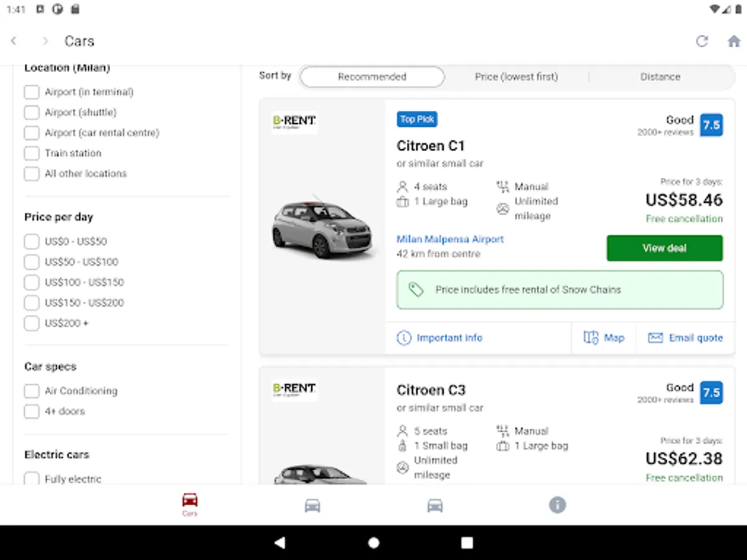Click View deal for Citroen C1
This screenshot has height=560, width=747.
(x=665, y=248)
